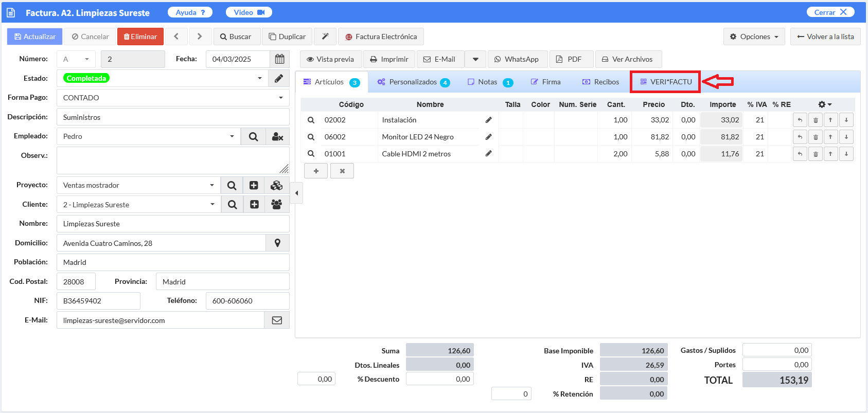Click the pencil icon beside Estado
The width and height of the screenshot is (868, 413).
coord(278,79)
